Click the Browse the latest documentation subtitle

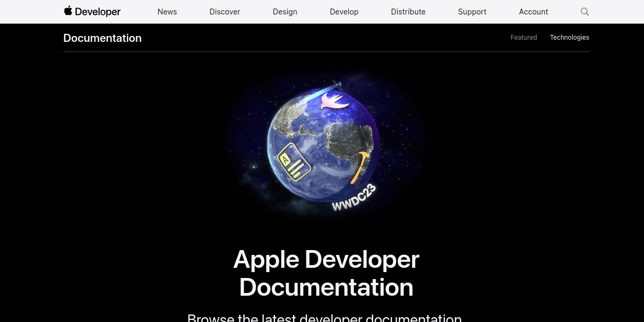point(324,318)
